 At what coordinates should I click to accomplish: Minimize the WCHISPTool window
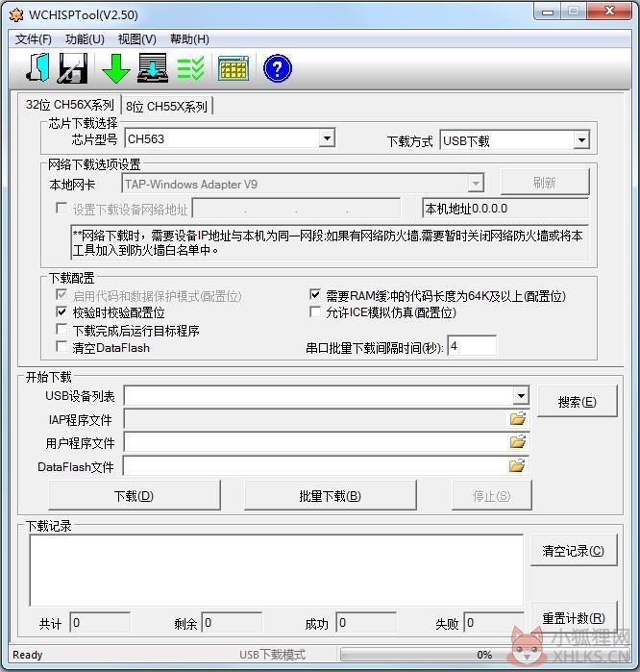click(548, 12)
